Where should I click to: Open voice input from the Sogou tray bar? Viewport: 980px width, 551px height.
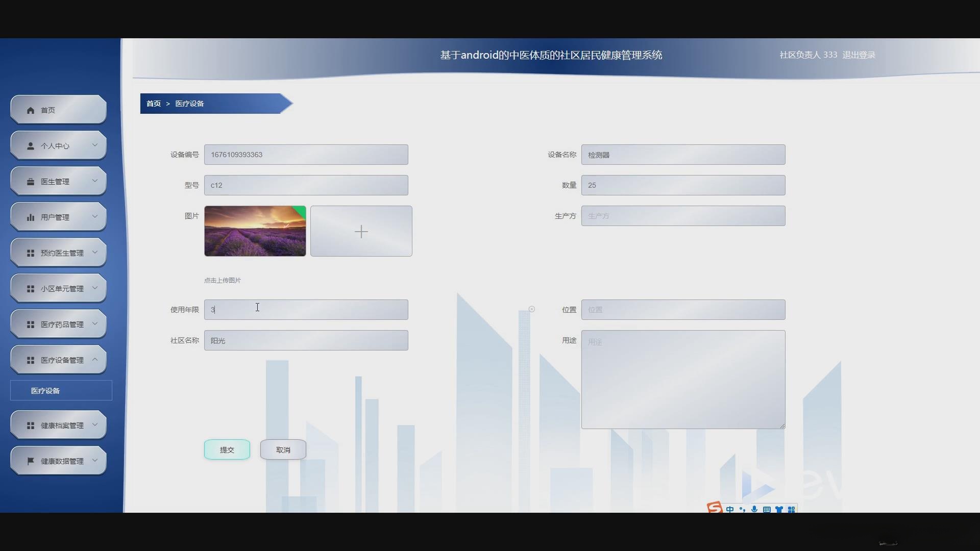[x=755, y=509]
